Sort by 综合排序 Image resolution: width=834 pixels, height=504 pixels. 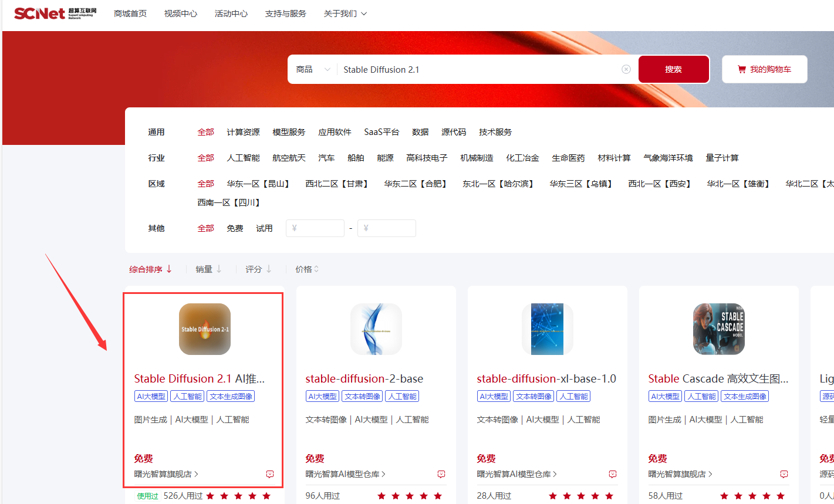(x=151, y=269)
